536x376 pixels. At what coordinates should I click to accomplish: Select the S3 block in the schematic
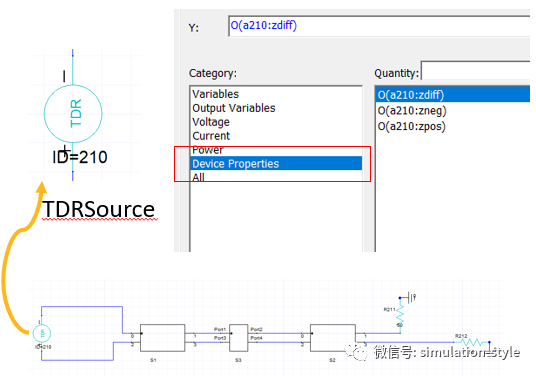(238, 338)
